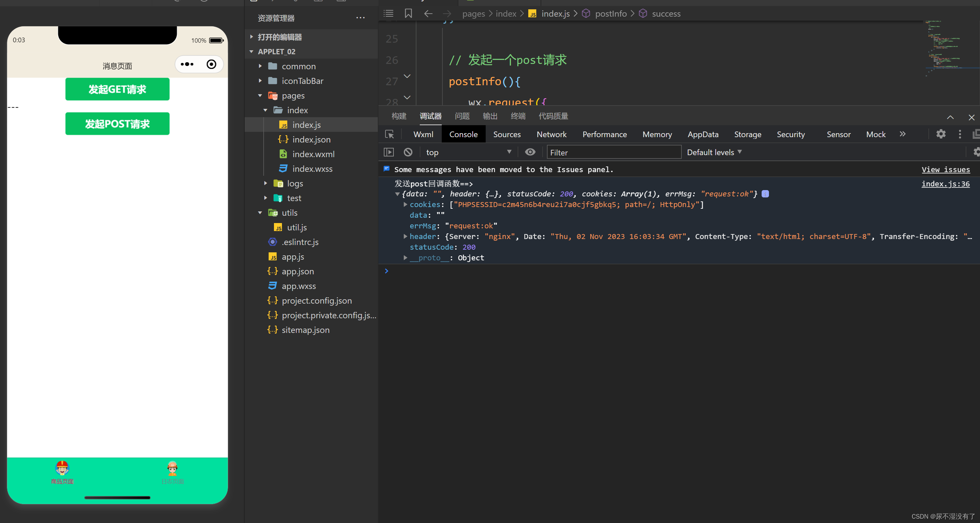Open Default levels dropdown menu
Screen dimensions: 980x523
pyautogui.click(x=713, y=152)
